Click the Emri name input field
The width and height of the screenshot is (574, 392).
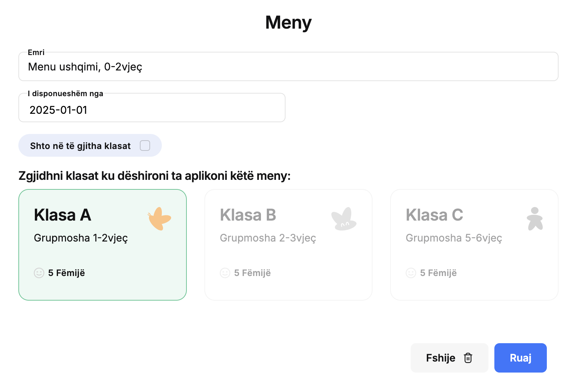(x=288, y=66)
